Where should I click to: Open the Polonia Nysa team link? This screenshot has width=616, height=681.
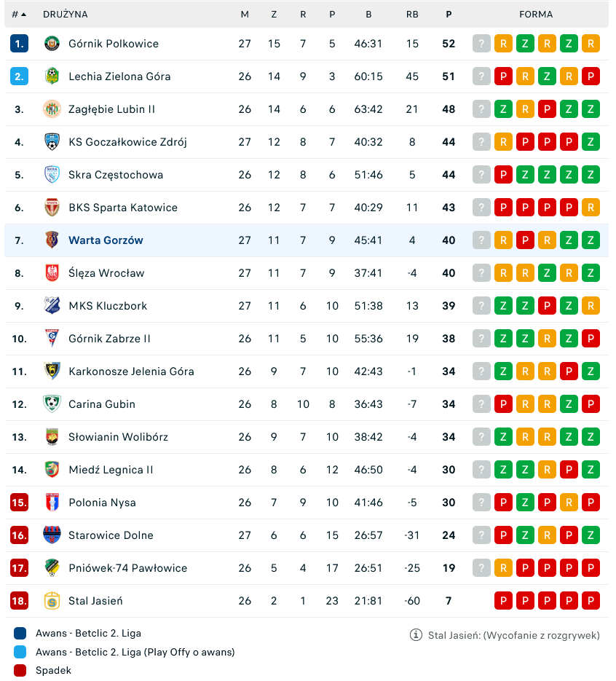coord(102,503)
